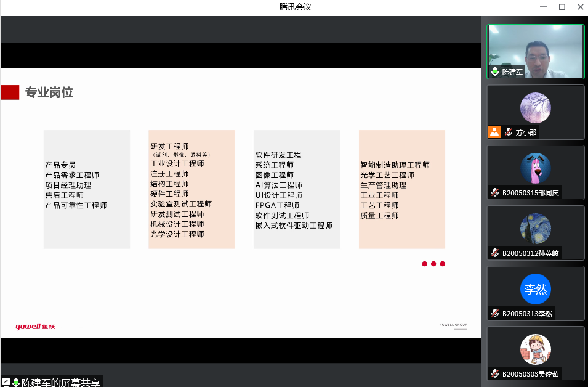588x387 pixels.
Task: Maximize the 腾讯会议 window
Action: 562,7
